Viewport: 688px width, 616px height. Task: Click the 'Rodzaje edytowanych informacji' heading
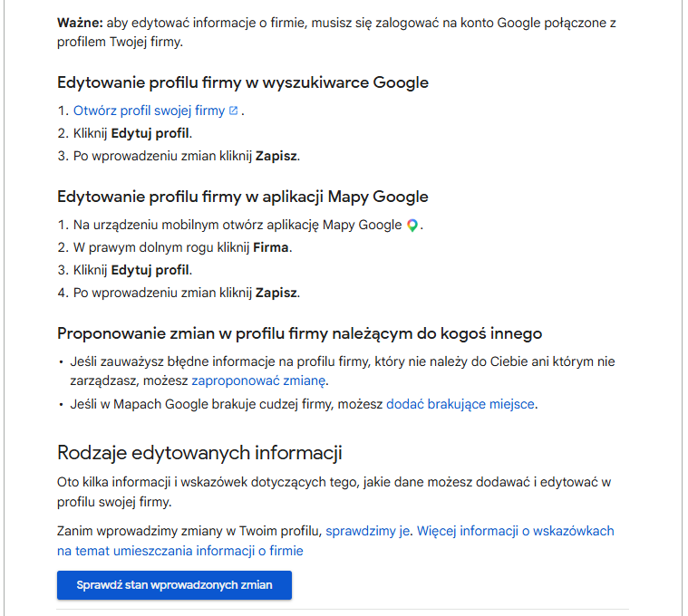199,453
